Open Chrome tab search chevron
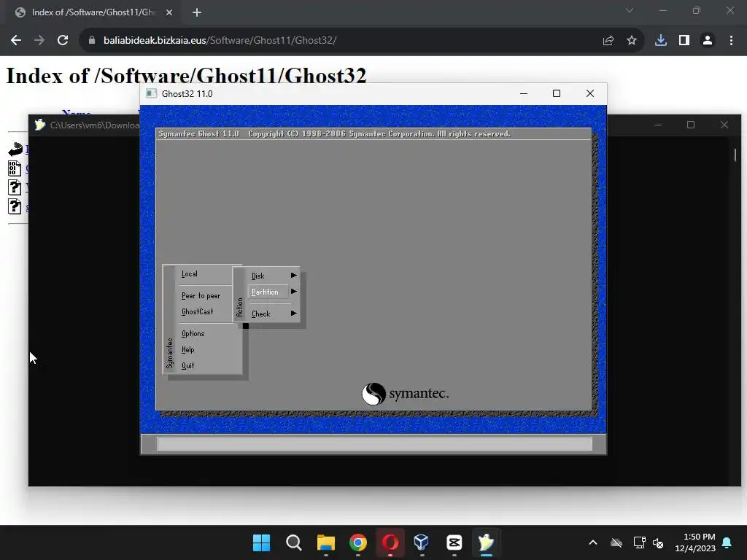 [x=630, y=10]
